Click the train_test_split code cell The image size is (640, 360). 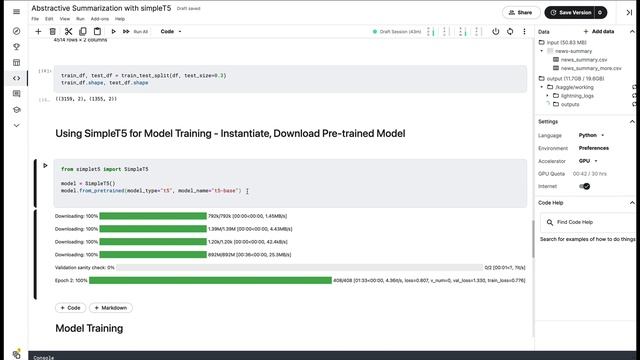click(x=290, y=79)
